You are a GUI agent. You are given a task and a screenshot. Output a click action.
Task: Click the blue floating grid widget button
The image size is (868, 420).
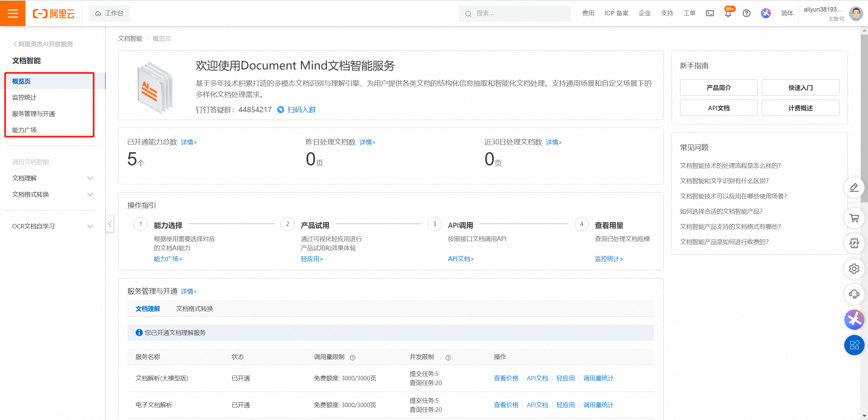coord(854,345)
